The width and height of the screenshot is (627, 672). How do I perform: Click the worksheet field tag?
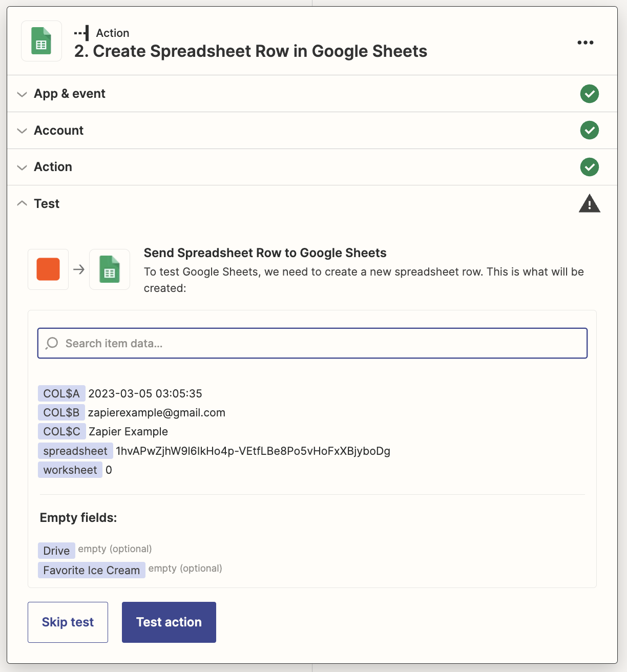point(70,470)
